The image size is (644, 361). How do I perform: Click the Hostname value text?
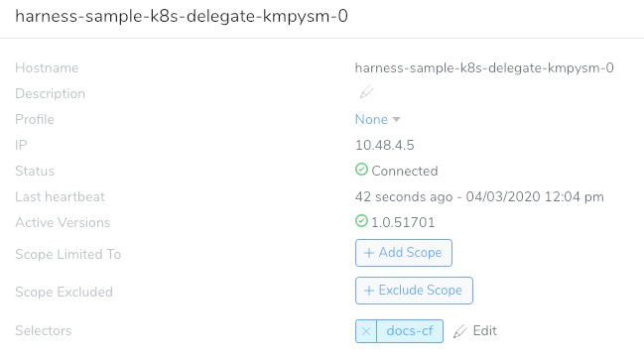pos(484,67)
